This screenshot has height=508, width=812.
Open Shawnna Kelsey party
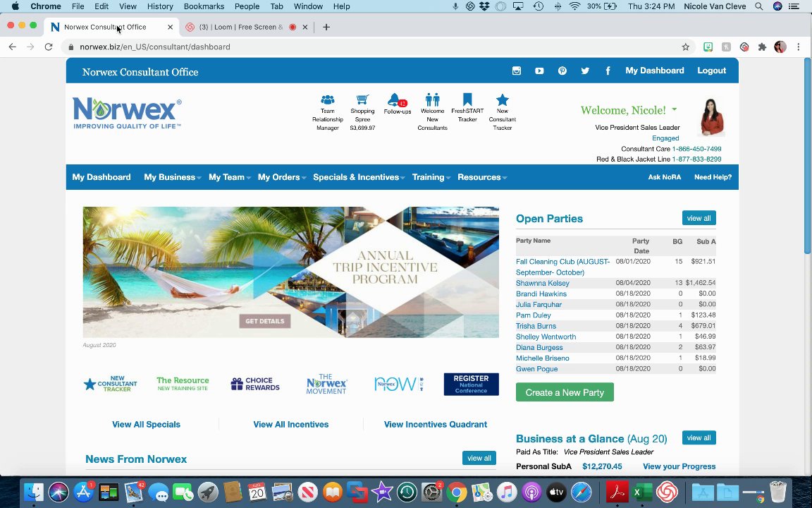(x=542, y=283)
